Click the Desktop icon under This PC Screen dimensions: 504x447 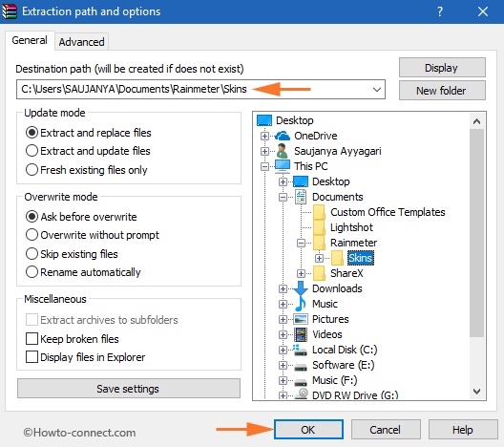coord(301,181)
